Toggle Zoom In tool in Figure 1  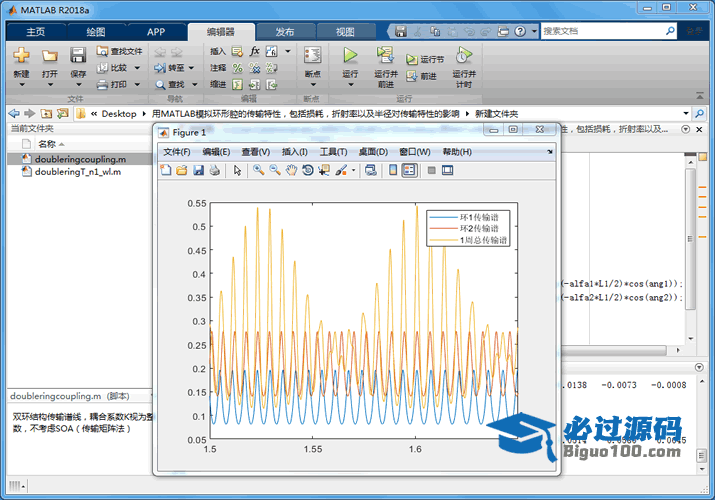click(259, 170)
